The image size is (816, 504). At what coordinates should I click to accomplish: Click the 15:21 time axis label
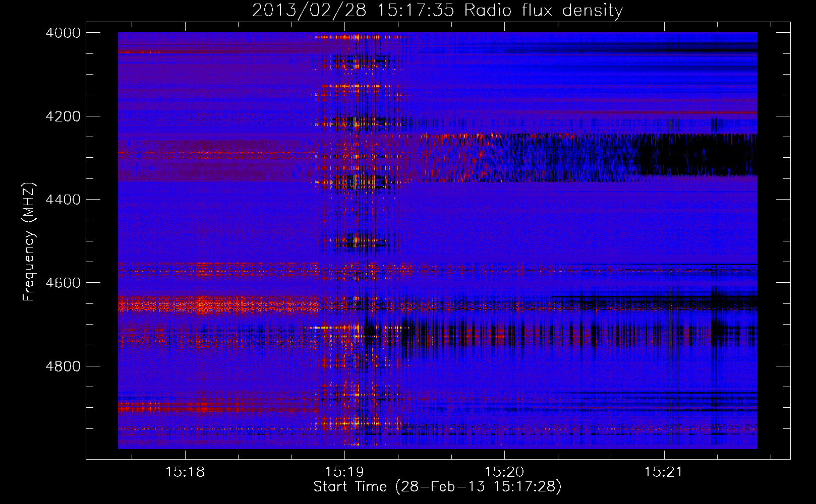point(664,472)
